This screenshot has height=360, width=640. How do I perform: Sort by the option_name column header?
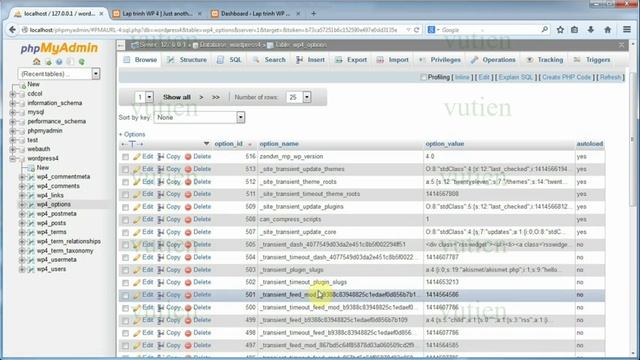pyautogui.click(x=279, y=144)
